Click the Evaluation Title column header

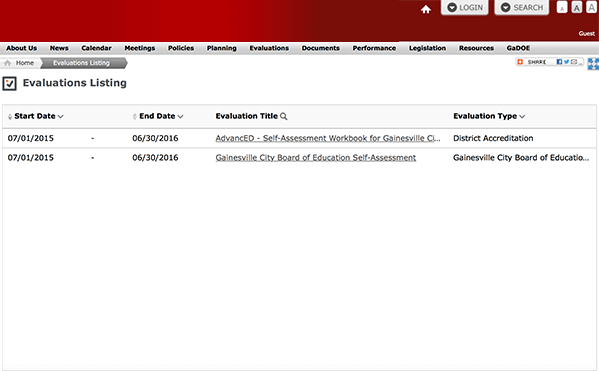(x=246, y=116)
